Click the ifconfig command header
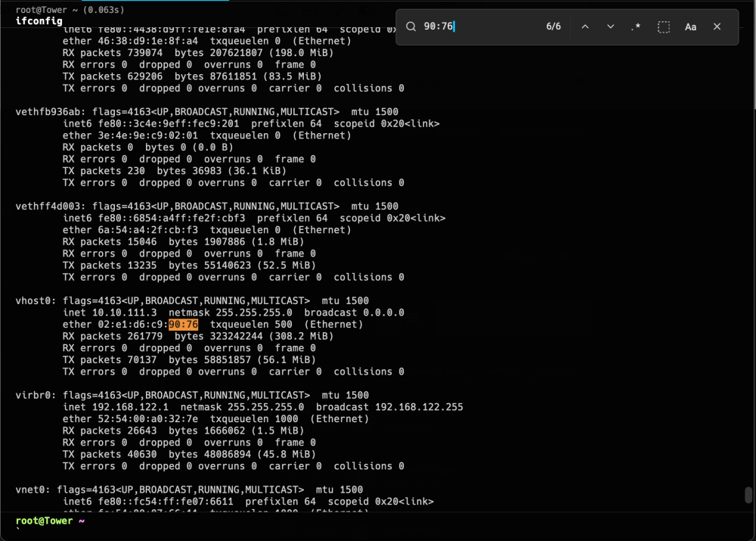The image size is (756, 541). tap(39, 20)
